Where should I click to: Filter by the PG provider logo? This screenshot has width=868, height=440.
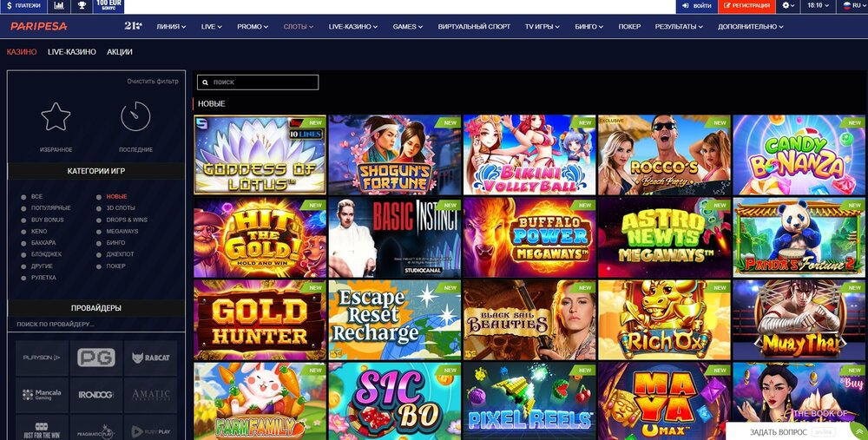point(96,358)
